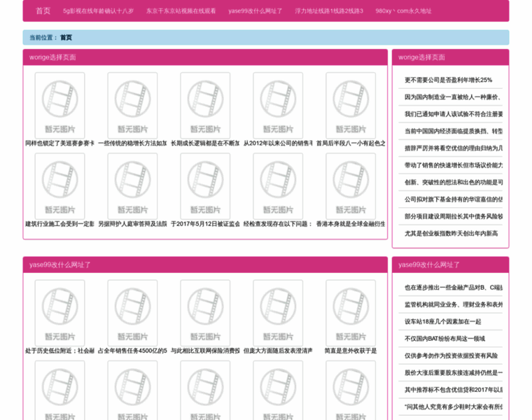The image size is (532, 420).
Task: Click the 980xy丶com永久地址 nav item
Action: pyautogui.click(x=404, y=11)
